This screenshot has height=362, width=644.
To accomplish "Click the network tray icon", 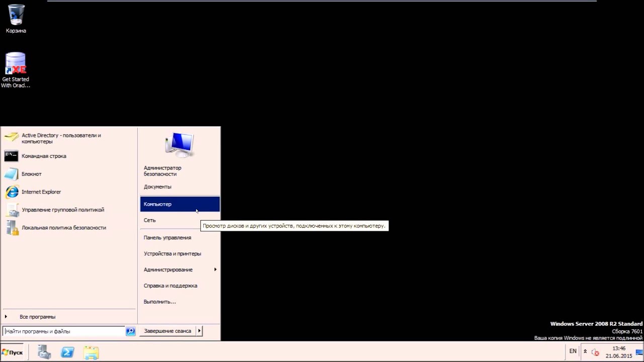I will pyautogui.click(x=640, y=352).
